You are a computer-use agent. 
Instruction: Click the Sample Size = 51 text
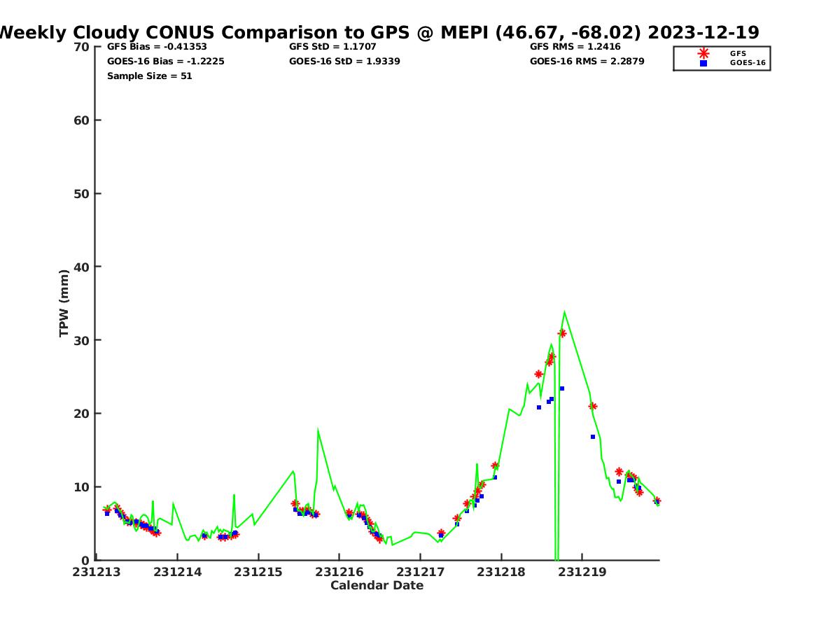149,76
